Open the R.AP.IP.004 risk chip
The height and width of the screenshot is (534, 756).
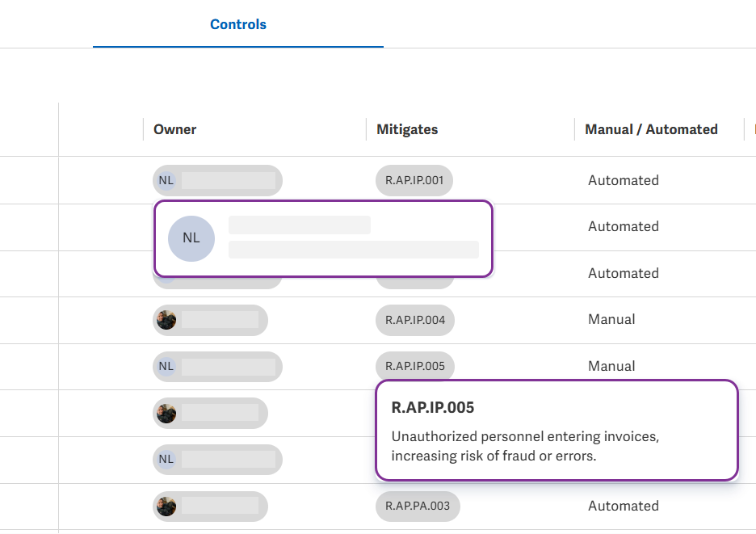415,320
